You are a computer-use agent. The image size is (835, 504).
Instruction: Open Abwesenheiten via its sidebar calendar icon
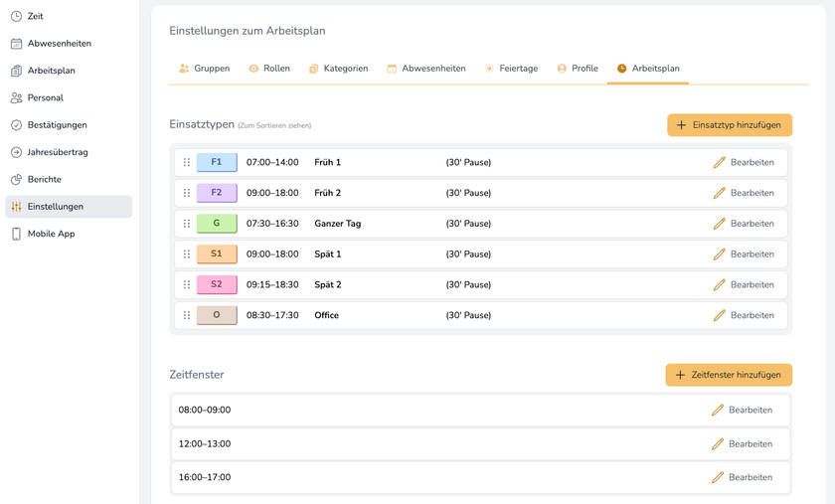click(16, 44)
